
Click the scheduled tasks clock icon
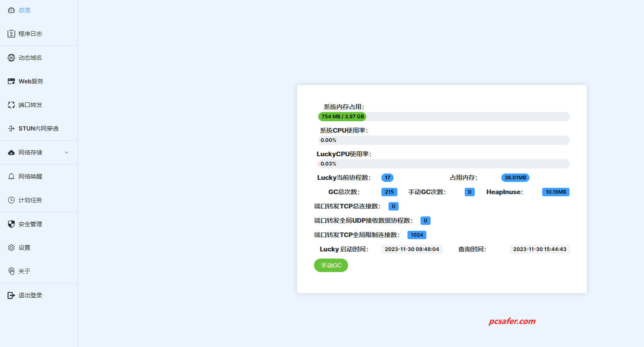coord(11,200)
